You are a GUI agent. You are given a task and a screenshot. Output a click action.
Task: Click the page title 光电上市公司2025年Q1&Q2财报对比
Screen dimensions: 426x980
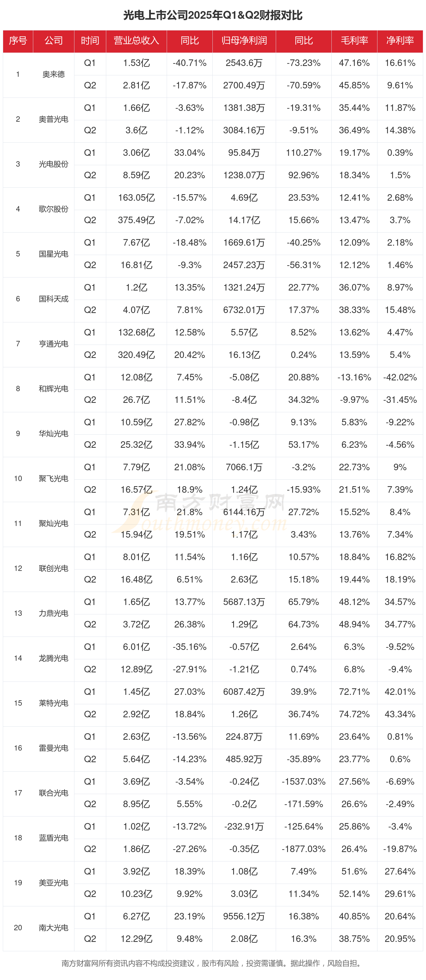point(213,15)
